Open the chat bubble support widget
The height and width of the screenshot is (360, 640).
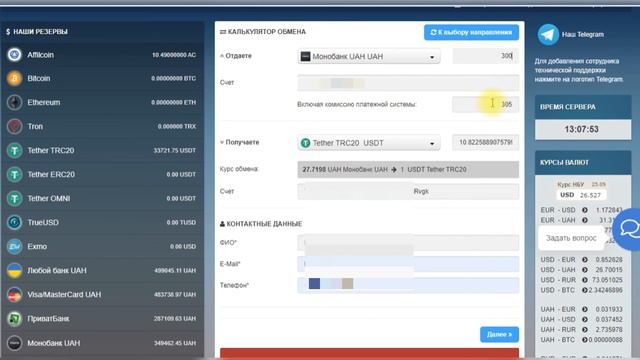[x=628, y=229]
